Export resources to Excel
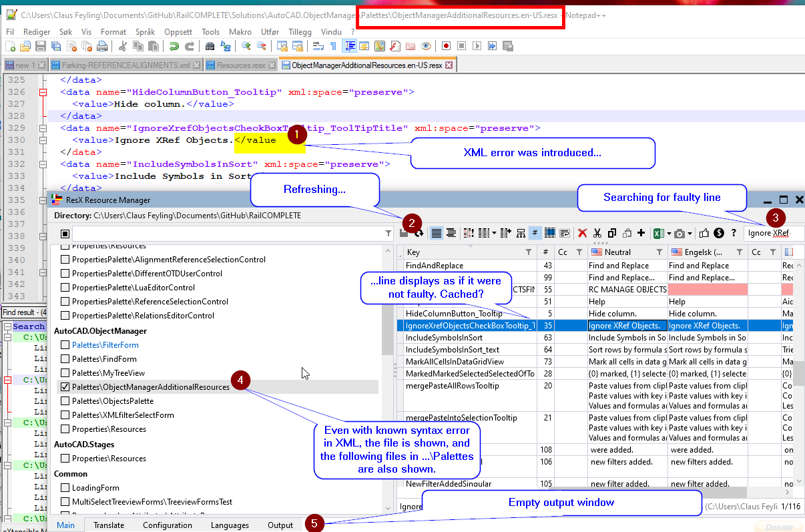This screenshot has width=805, height=532. [x=658, y=232]
